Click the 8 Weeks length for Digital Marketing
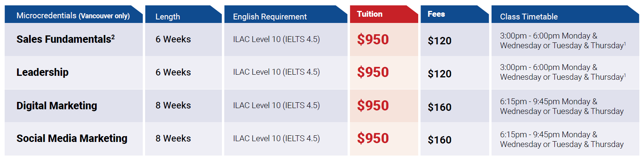The image size is (644, 161). 173,105
